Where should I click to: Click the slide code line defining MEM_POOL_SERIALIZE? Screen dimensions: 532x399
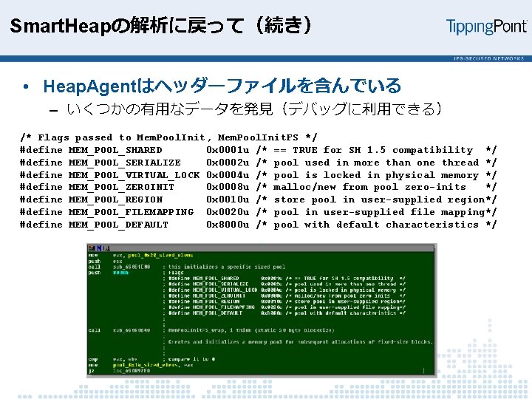point(258,163)
